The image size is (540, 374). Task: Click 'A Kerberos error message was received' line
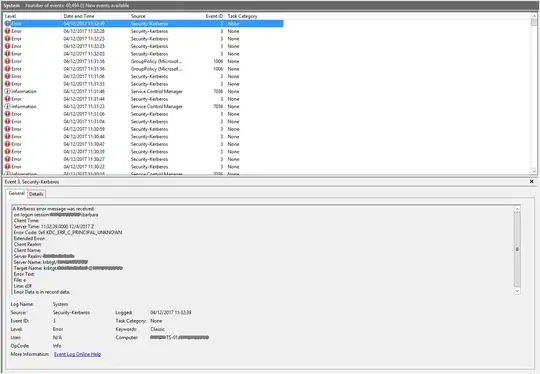point(53,209)
